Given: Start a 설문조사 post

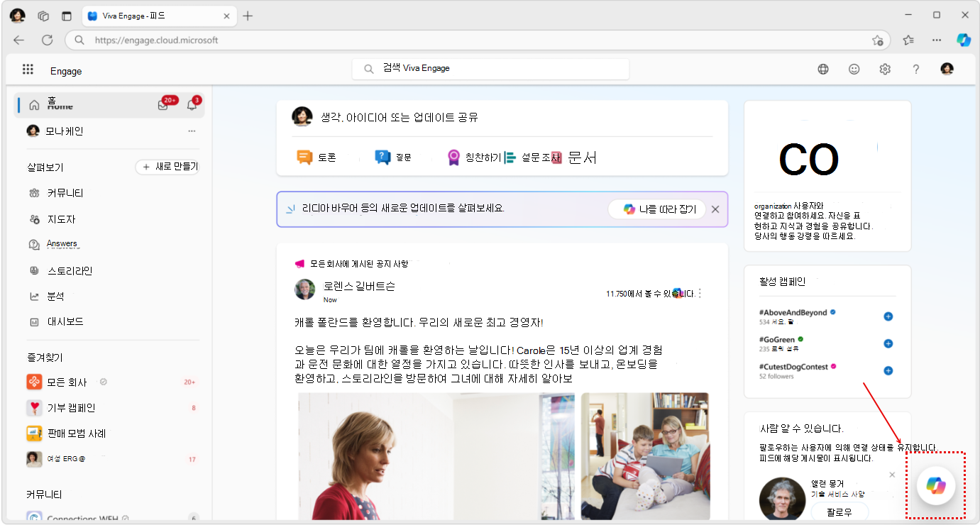Looking at the screenshot, I should 533,157.
